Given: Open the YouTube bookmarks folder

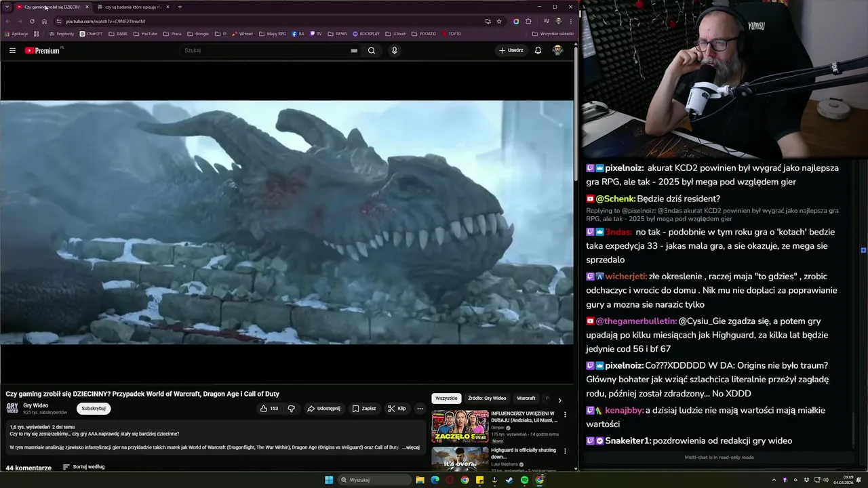Looking at the screenshot, I should coord(145,34).
